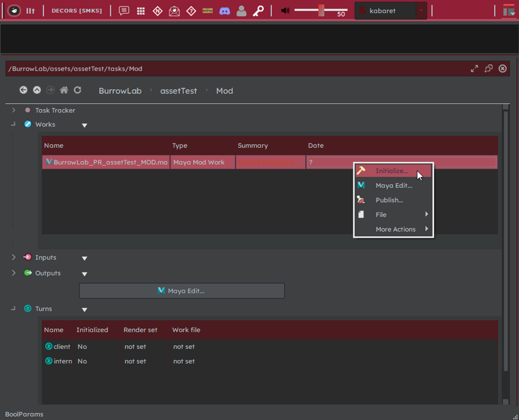Open the More Actions submenu
Screen dimensions: 519x420
point(393,229)
